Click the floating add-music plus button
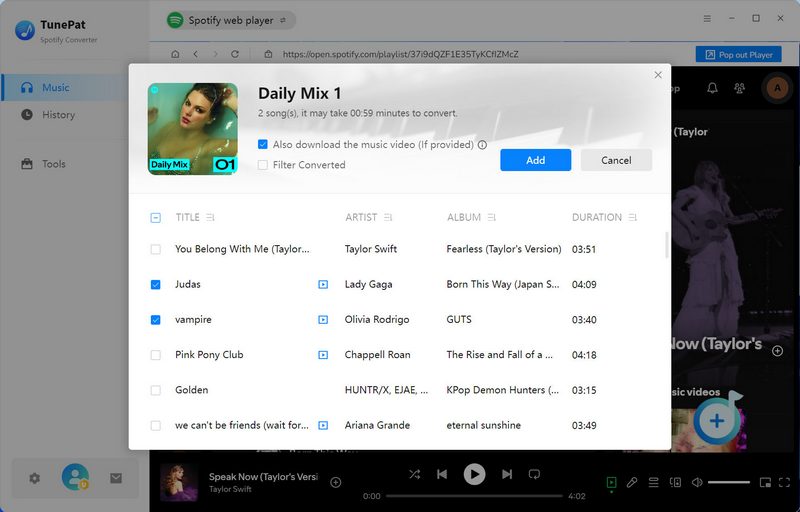800x512 pixels. (717, 421)
